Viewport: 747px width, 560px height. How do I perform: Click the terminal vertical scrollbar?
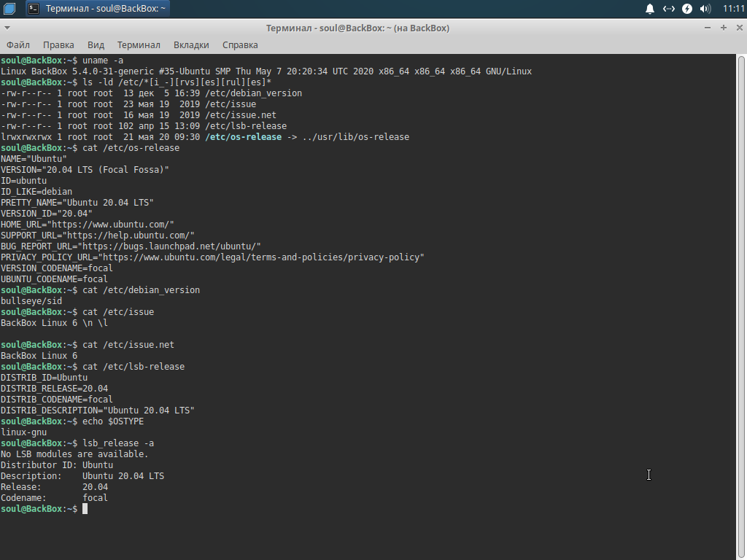point(741,307)
